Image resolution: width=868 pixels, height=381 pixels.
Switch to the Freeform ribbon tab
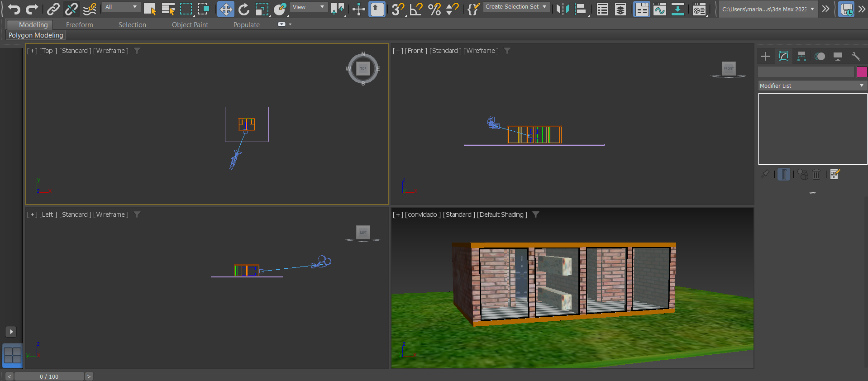[79, 25]
